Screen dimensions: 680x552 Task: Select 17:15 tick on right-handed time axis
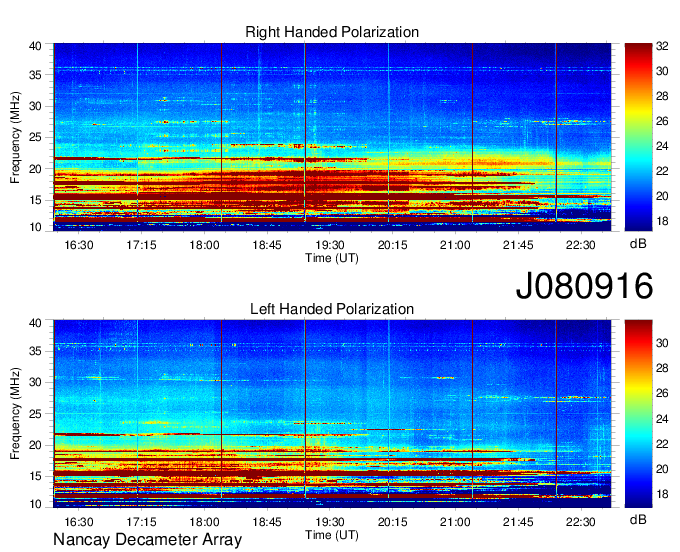click(x=141, y=245)
